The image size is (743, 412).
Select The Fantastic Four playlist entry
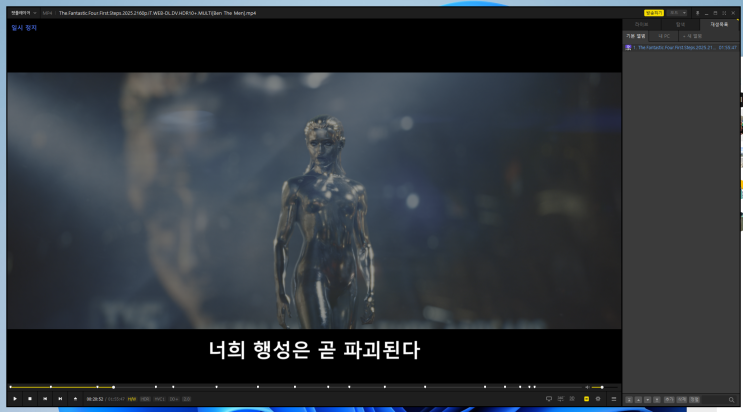681,47
